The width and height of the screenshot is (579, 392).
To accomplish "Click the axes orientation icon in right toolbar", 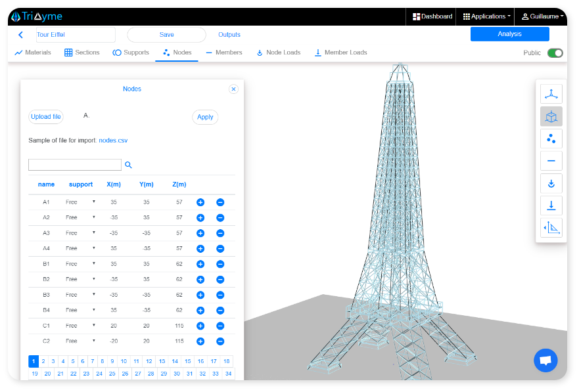I will click(x=551, y=94).
